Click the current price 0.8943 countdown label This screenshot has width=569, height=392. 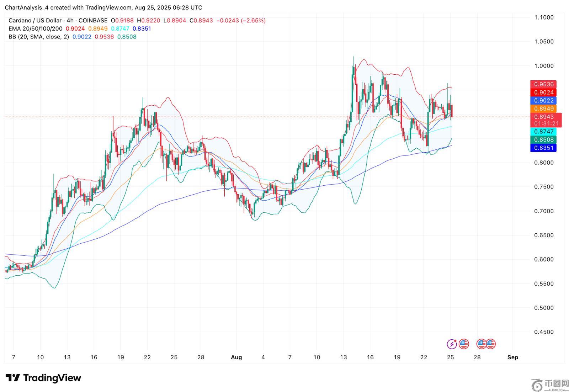point(546,120)
